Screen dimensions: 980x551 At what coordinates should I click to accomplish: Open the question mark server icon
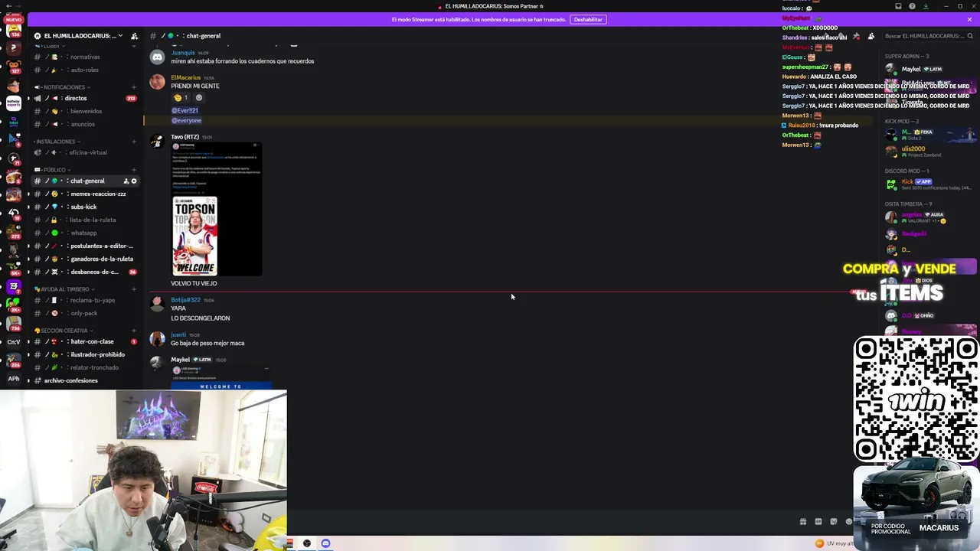click(14, 47)
